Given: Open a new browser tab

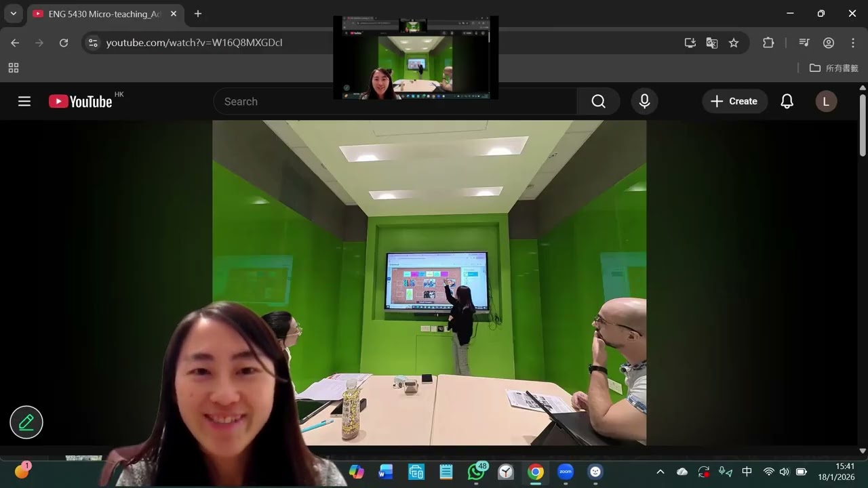Looking at the screenshot, I should click(198, 14).
